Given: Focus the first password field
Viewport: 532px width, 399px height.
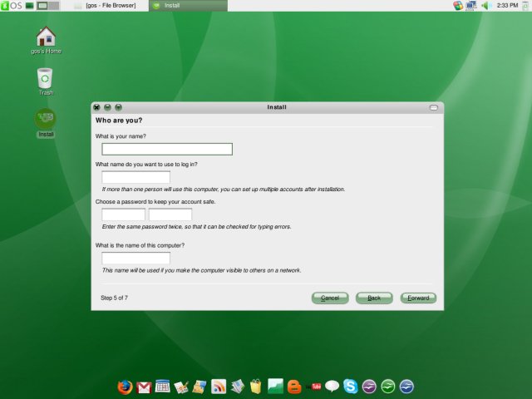Looking at the screenshot, I should (123, 214).
